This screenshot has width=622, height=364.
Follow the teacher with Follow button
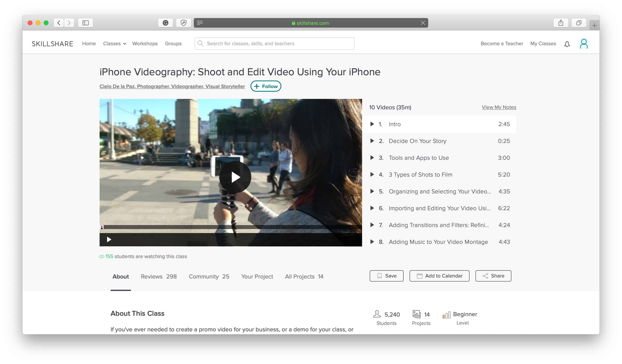(x=266, y=86)
